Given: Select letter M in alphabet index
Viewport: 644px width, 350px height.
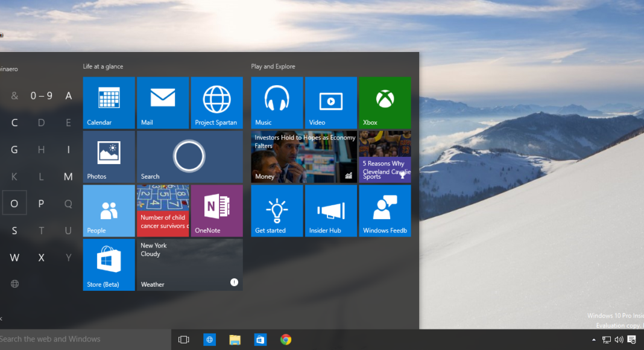Looking at the screenshot, I should click(x=68, y=177).
